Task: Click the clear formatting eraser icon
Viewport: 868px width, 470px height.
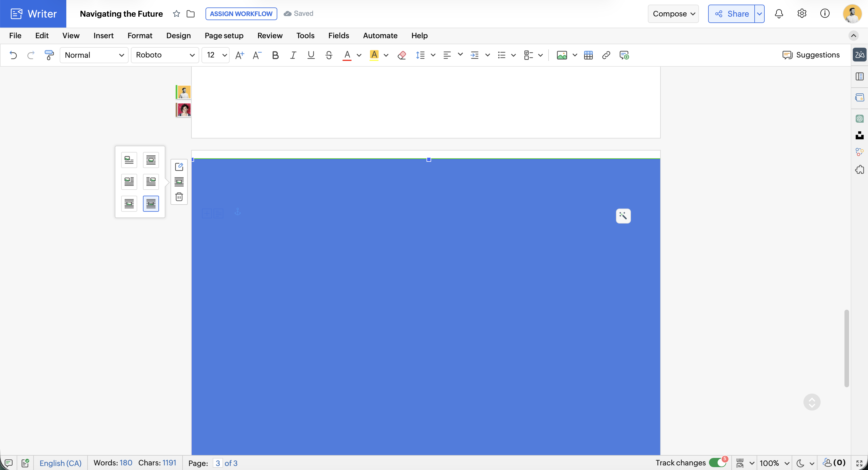Action: coord(401,55)
